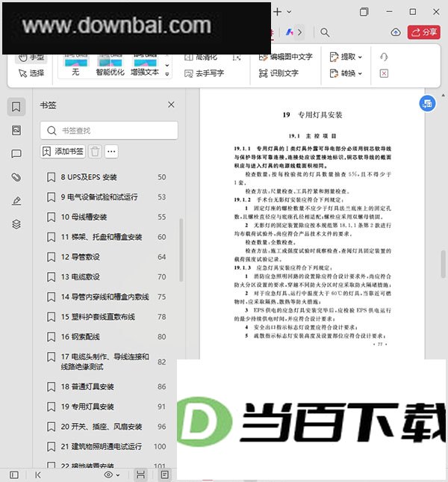The image size is (448, 482).
Task: Click the bookmark icon beside 13 电缆敷设
Action: (51, 276)
